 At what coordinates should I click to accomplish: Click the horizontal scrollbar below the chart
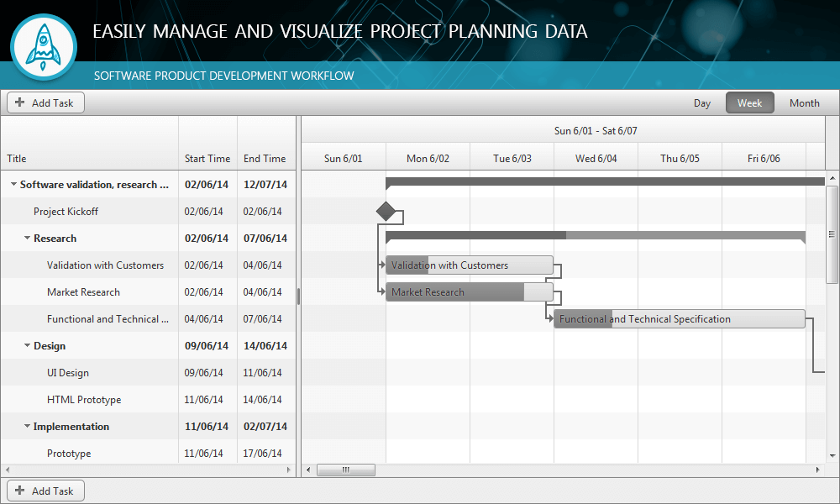(x=346, y=470)
